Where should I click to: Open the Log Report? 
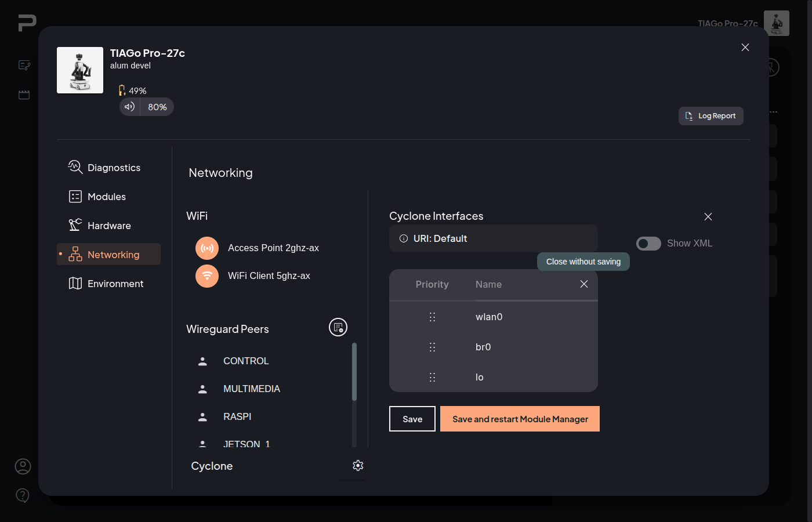pyautogui.click(x=711, y=116)
